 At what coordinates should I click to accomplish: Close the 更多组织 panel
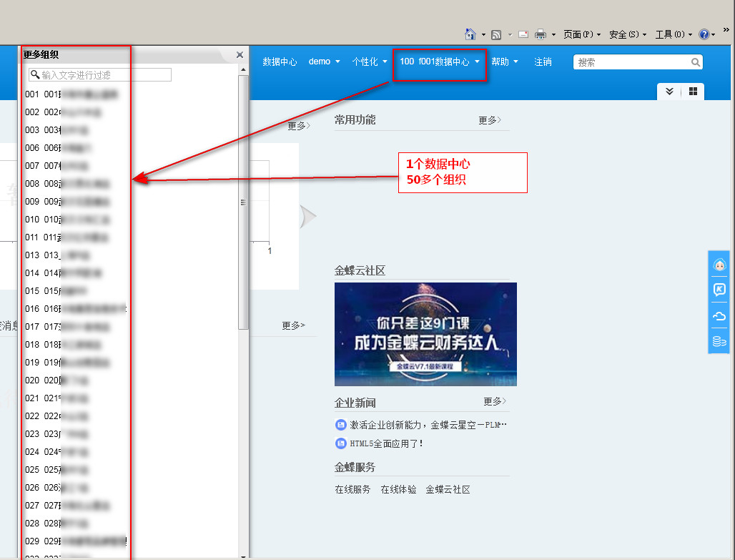pos(240,55)
